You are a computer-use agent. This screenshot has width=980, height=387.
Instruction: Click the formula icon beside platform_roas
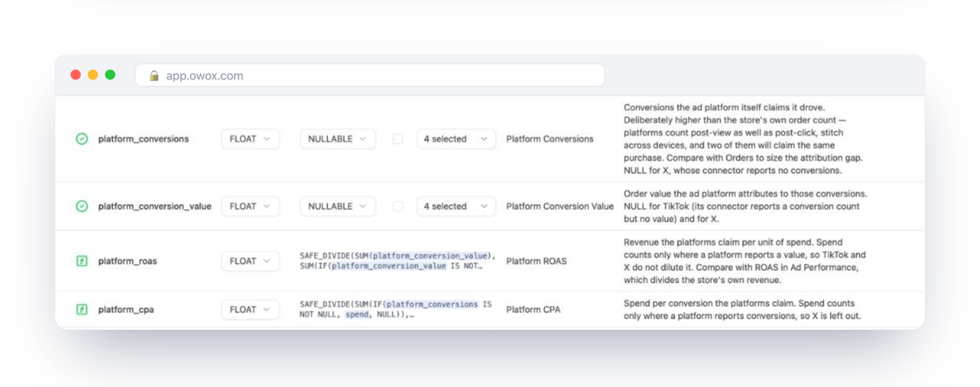(x=82, y=261)
